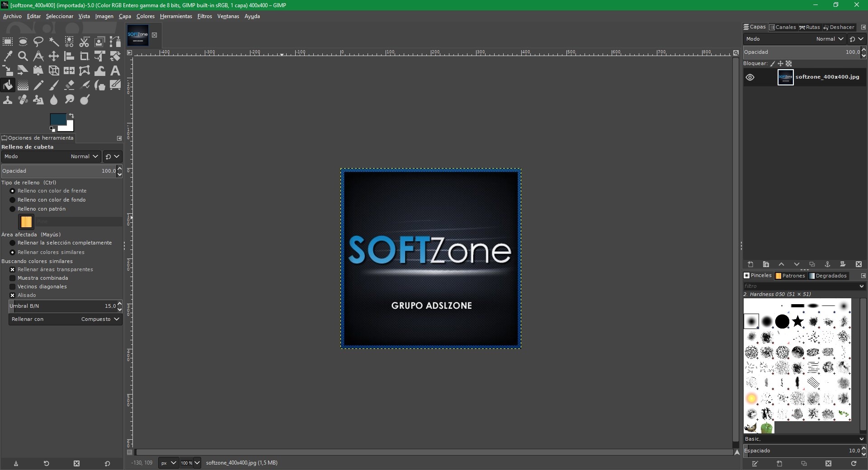Image resolution: width=868 pixels, height=470 pixels.
Task: Click the foreground color swatch
Action: pyautogui.click(x=58, y=119)
